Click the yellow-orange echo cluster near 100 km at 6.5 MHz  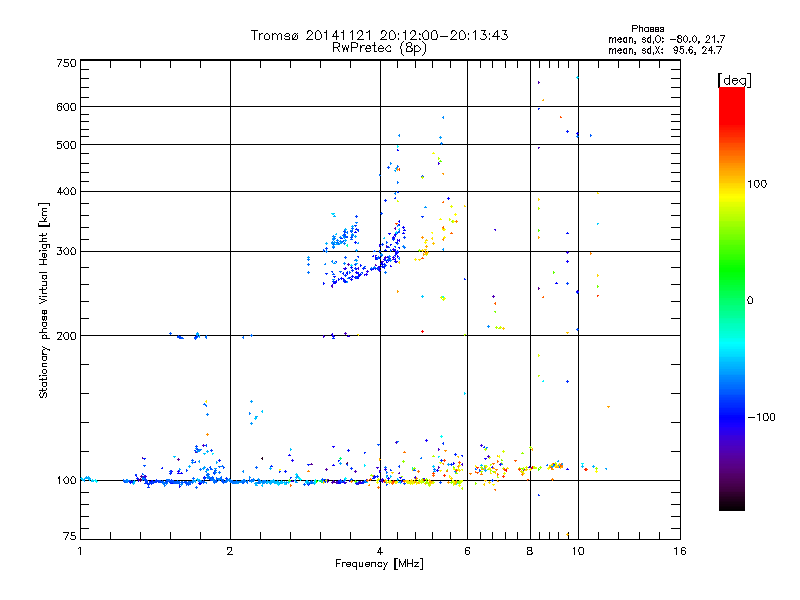coord(491,468)
